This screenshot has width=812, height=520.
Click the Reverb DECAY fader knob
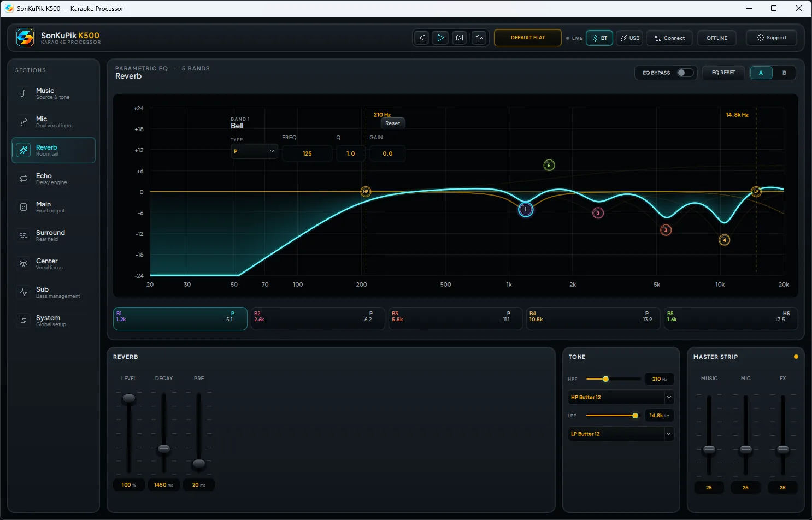click(x=164, y=449)
